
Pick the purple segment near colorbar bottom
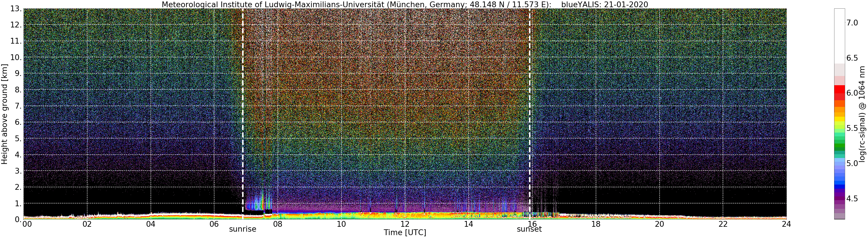click(839, 199)
